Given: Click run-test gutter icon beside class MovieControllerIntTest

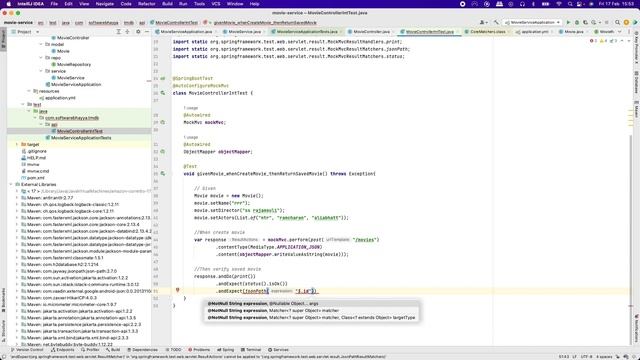Looking at the screenshot, I should (x=163, y=93).
